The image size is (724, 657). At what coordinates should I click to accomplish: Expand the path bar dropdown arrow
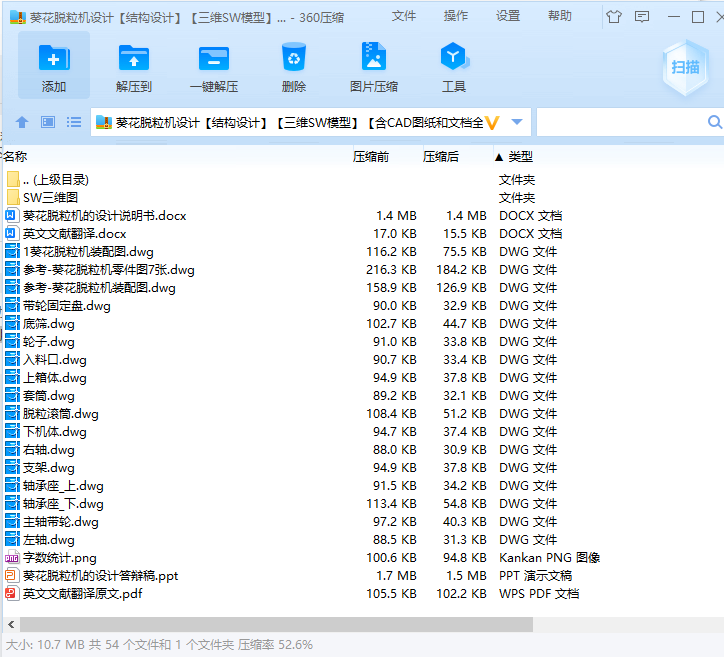[x=517, y=122]
